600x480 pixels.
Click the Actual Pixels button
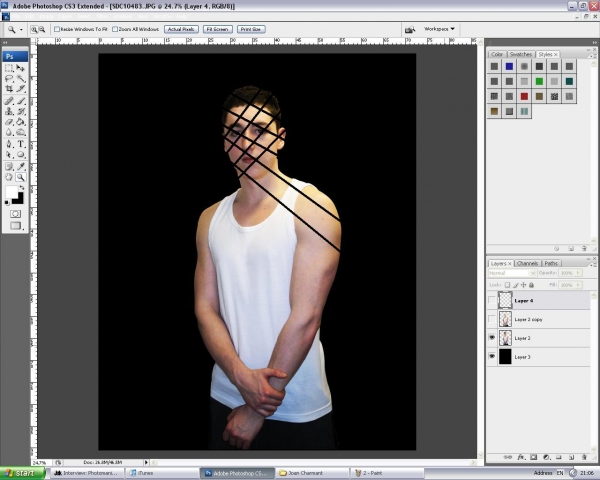181,29
